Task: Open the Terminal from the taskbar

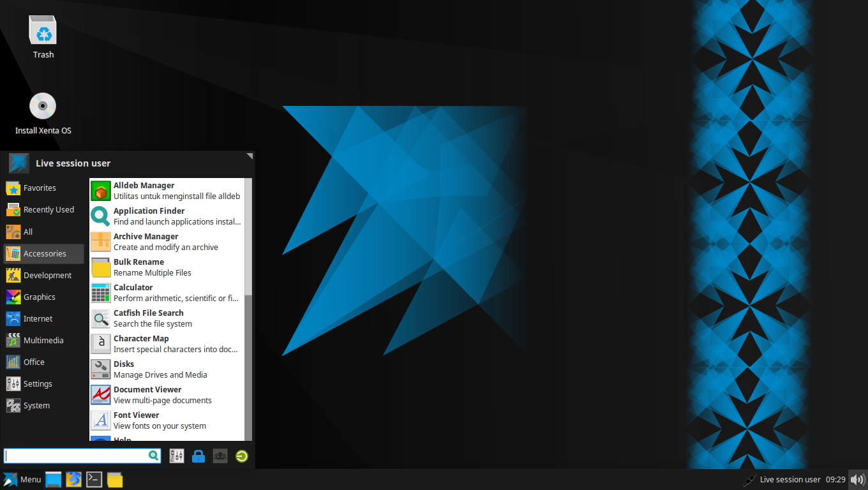Action: pyautogui.click(x=94, y=480)
